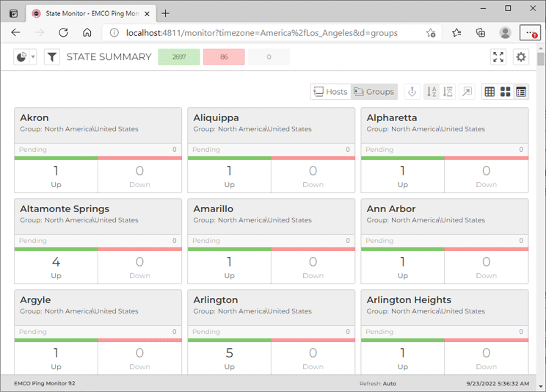Toggle the Hosts view mode

[331, 92]
